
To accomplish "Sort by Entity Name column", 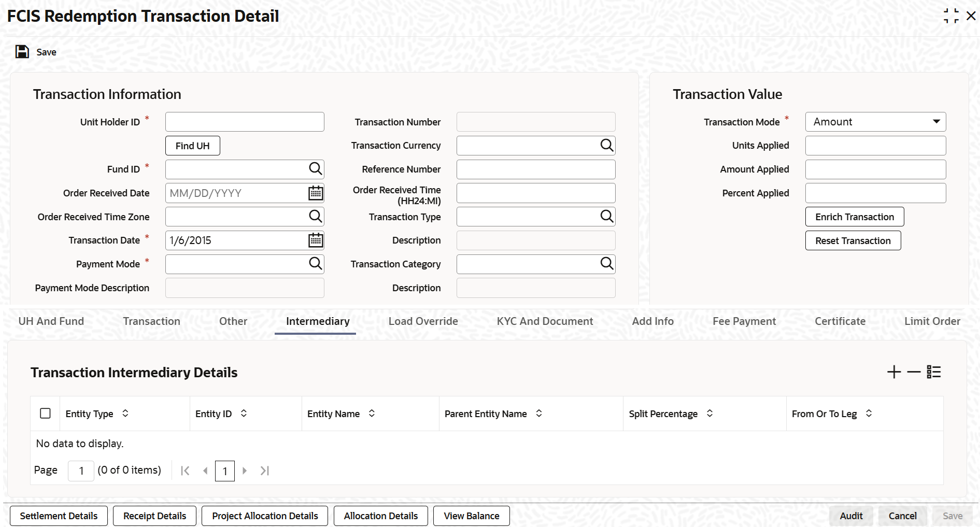I will 372,414.
